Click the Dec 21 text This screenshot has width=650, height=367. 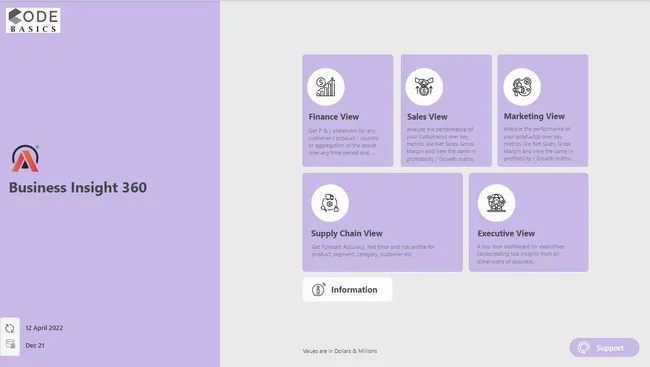pos(35,345)
